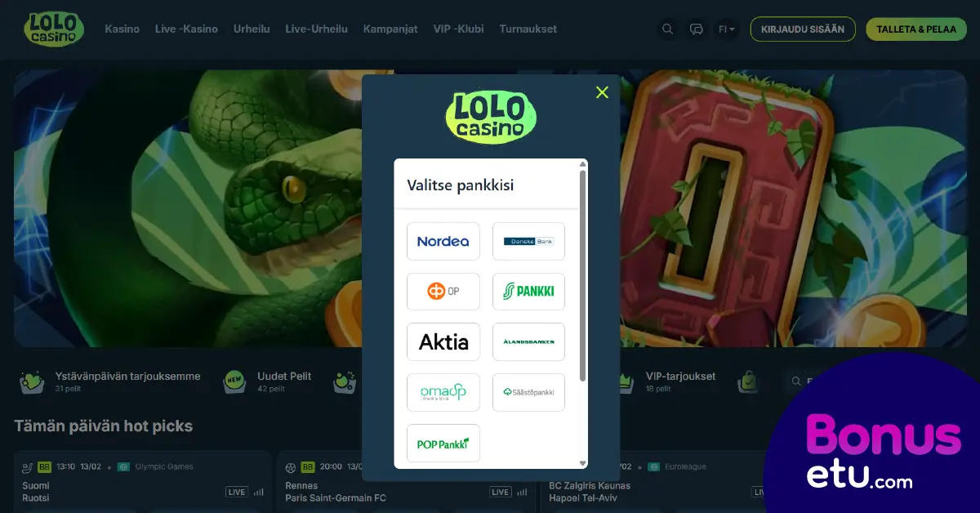The image size is (980, 513).
Task: Click the search magnifier icon in header
Action: pos(667,29)
